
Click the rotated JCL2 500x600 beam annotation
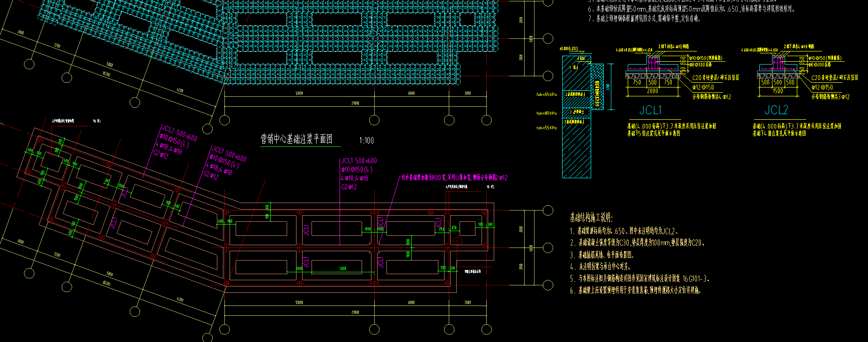(179, 133)
